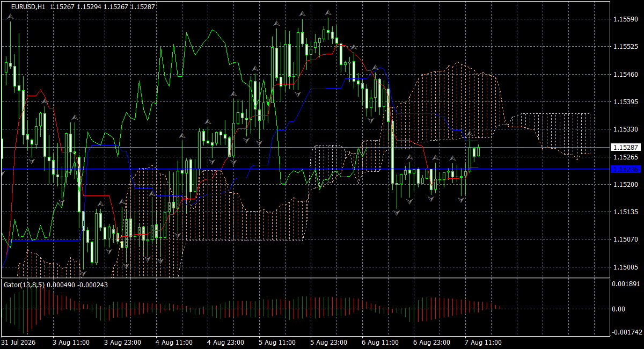Image resolution: width=644 pixels, height=349 pixels.
Task: Select the white 1.15287 current price tag on the price axis
Action: (625, 147)
